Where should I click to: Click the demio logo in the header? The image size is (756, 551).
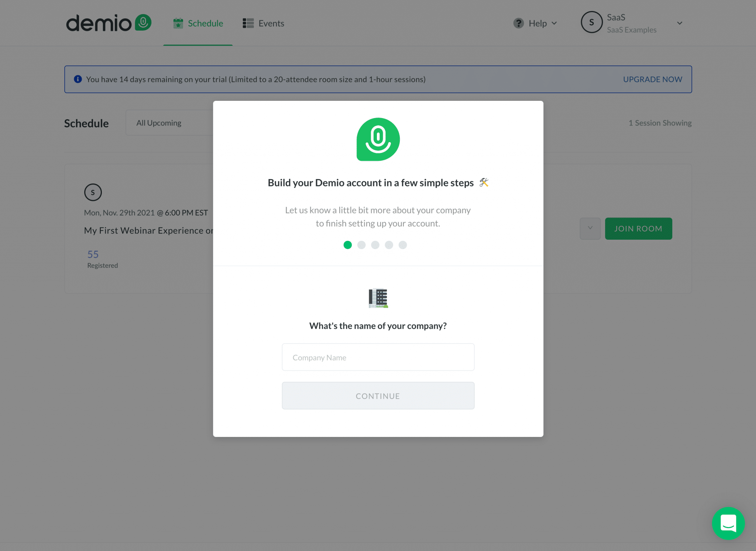tap(109, 23)
